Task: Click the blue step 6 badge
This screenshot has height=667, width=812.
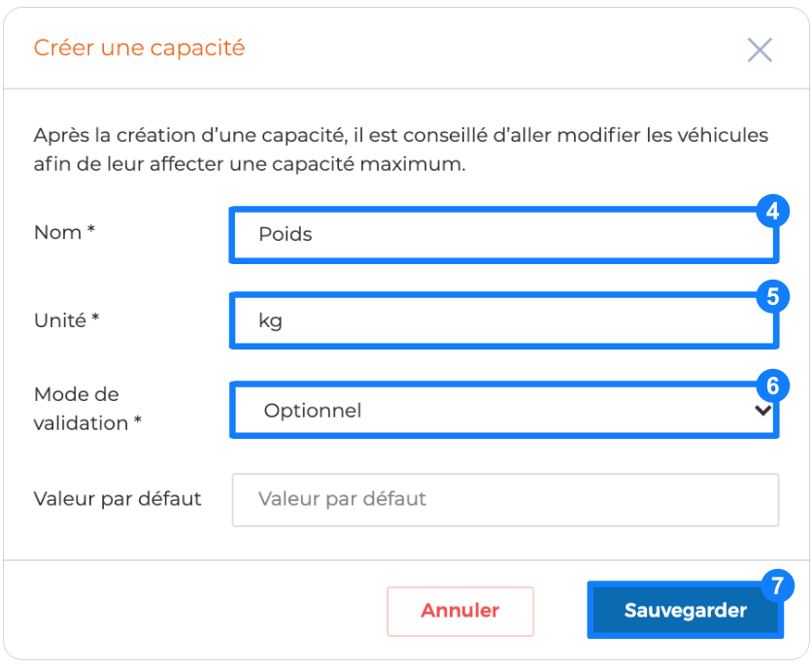Action: click(772, 386)
